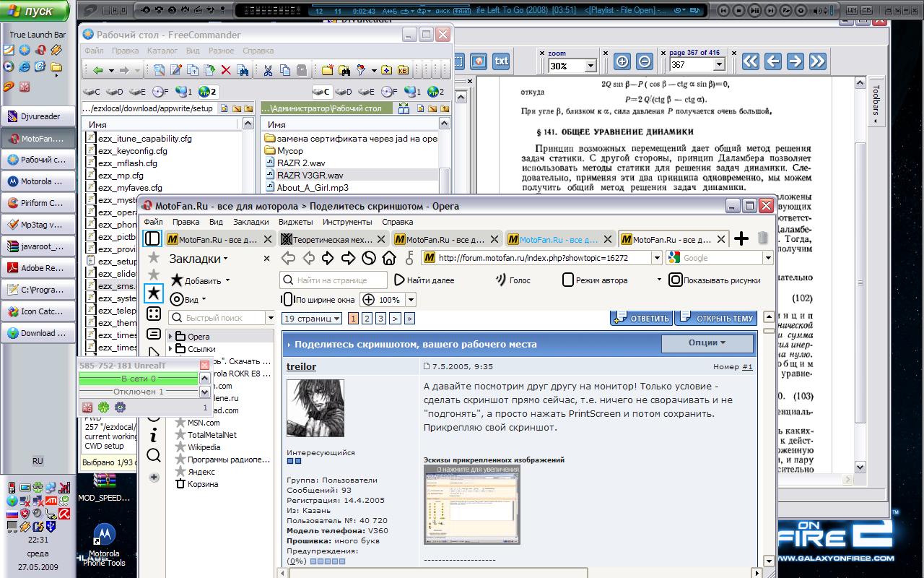The height and width of the screenshot is (578, 924).
Task: Open the zoom 30% dropdown in DjVu reader
Action: 590,66
